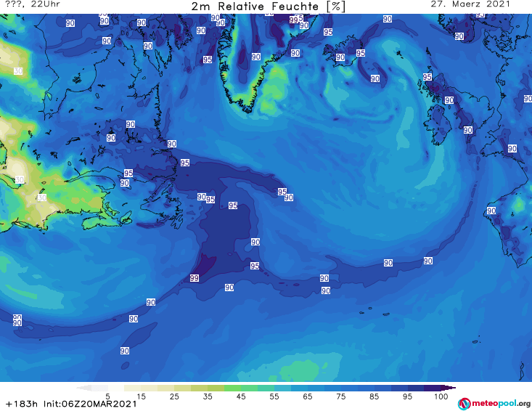Click the '???, 22Uhr' time label
Viewport: 532px width, 411px height.
33,4
